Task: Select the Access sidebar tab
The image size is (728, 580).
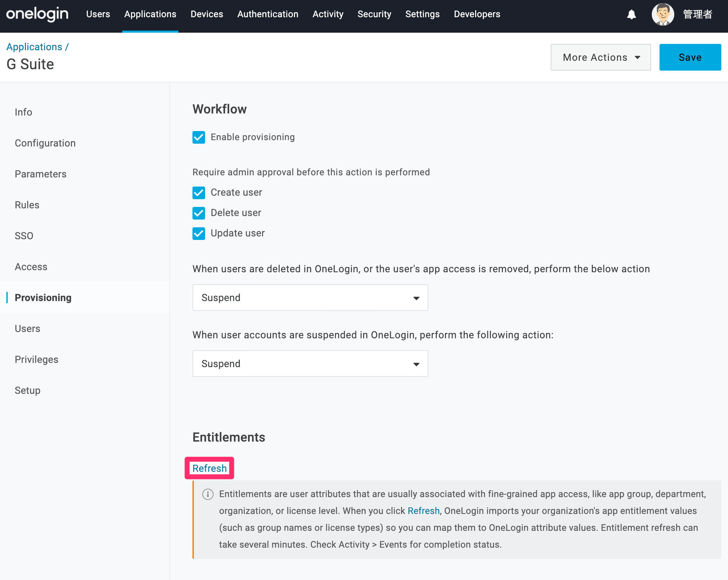Action: [31, 267]
